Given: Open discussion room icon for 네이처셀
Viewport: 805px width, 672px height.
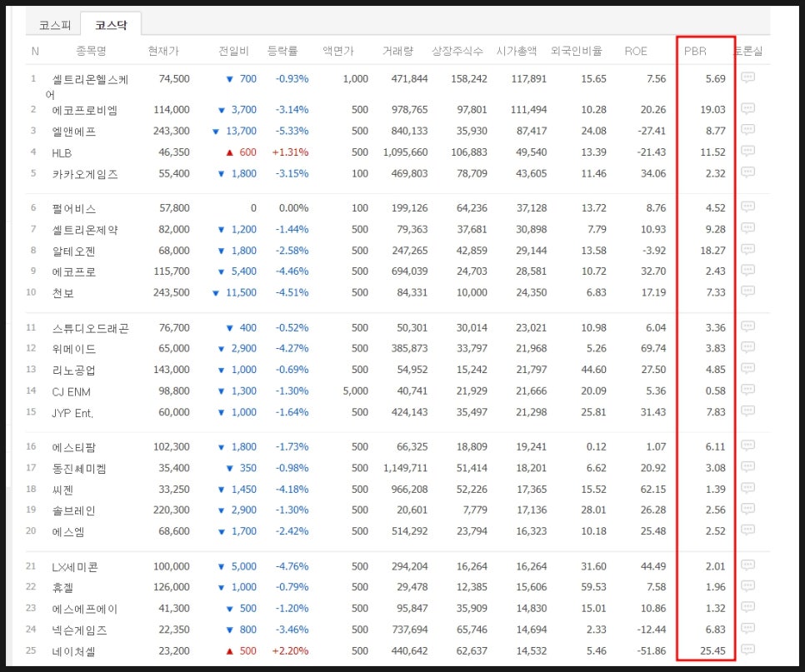Looking at the screenshot, I should pos(747,650).
